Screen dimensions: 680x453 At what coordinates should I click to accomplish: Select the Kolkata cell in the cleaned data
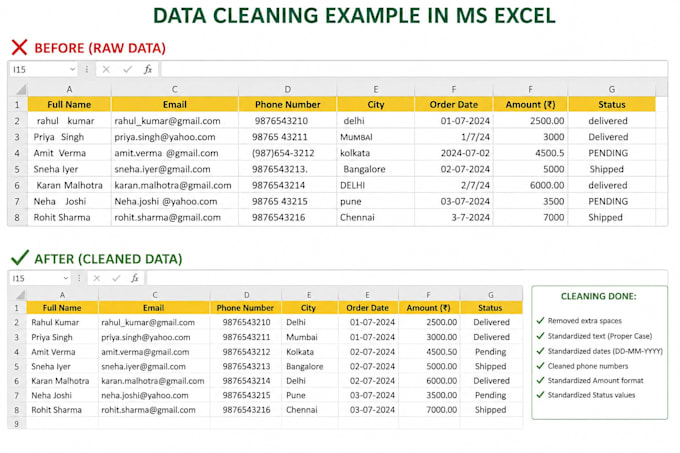[x=308, y=352]
